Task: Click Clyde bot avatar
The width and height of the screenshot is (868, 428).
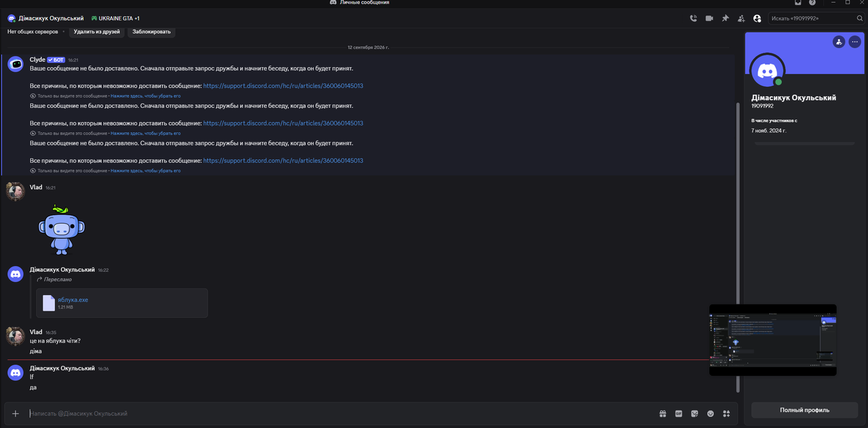Action: pos(16,64)
